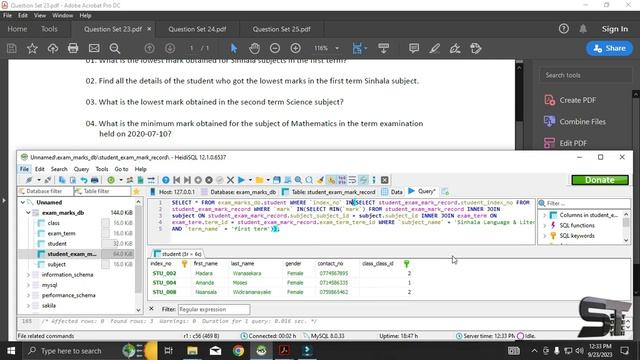
Task: Click the HeidiSQL print icon
Action: (x=94, y=180)
